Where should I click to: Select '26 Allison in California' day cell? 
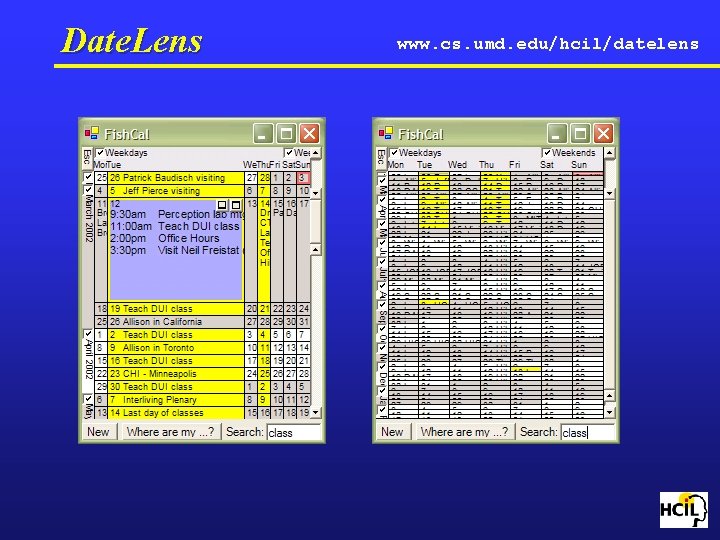click(176, 321)
